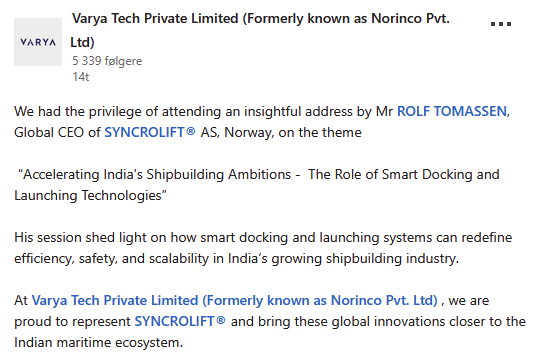Click the 'AS, Norway, on the theme' text
This screenshot has height=362, width=539.
point(281,133)
